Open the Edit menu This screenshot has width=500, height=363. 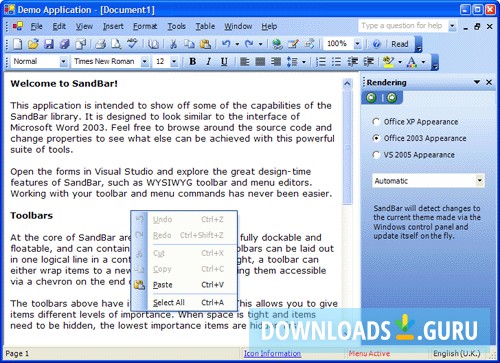pos(59,26)
